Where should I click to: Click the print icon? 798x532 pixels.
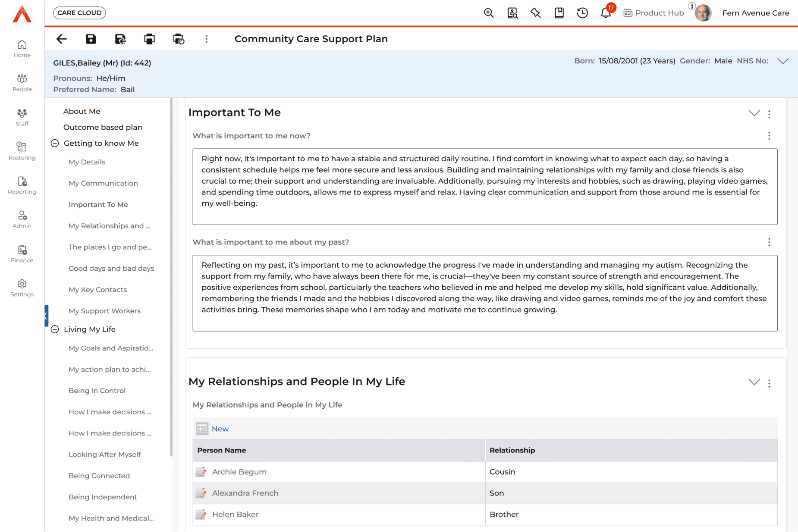149,39
